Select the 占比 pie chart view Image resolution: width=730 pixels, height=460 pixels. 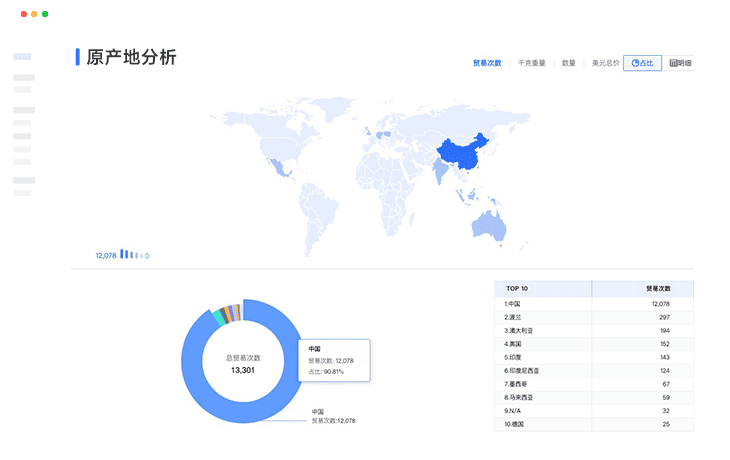(642, 63)
